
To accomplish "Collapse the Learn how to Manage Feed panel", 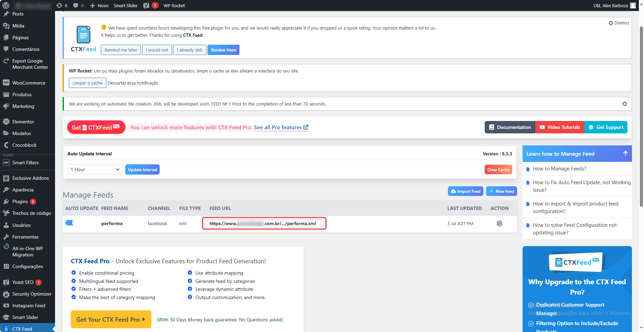I will [x=625, y=153].
